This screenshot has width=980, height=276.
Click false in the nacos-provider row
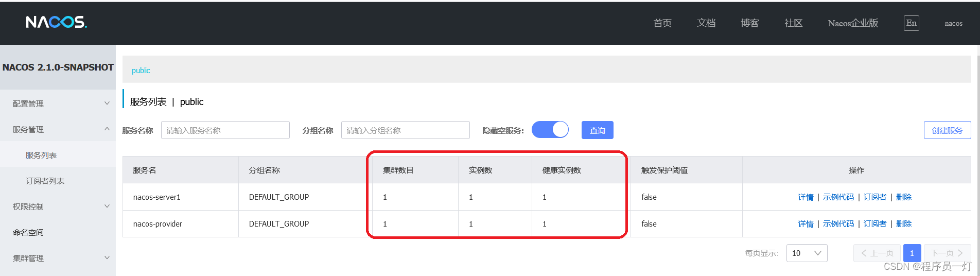click(x=649, y=224)
